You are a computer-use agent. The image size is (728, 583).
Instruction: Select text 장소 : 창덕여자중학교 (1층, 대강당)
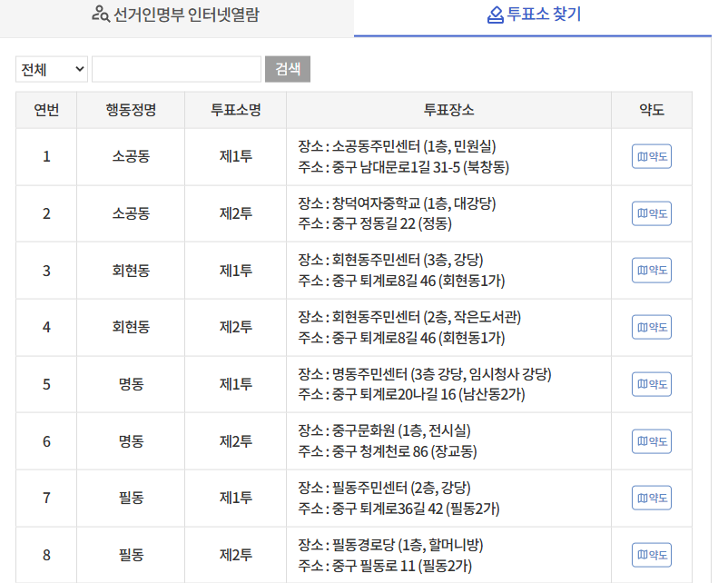point(397,203)
